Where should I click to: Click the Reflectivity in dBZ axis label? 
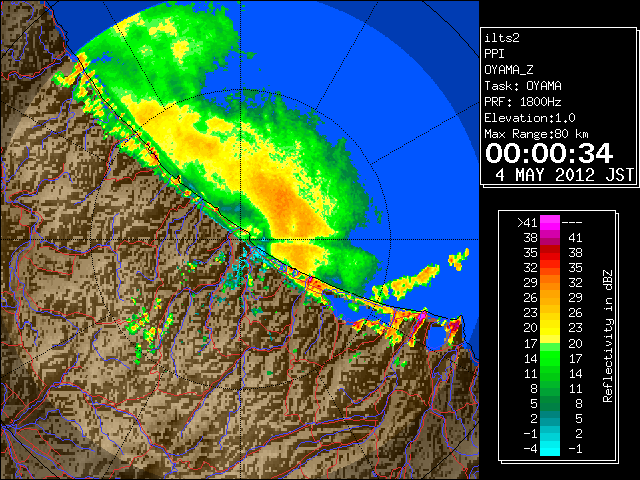click(608, 336)
